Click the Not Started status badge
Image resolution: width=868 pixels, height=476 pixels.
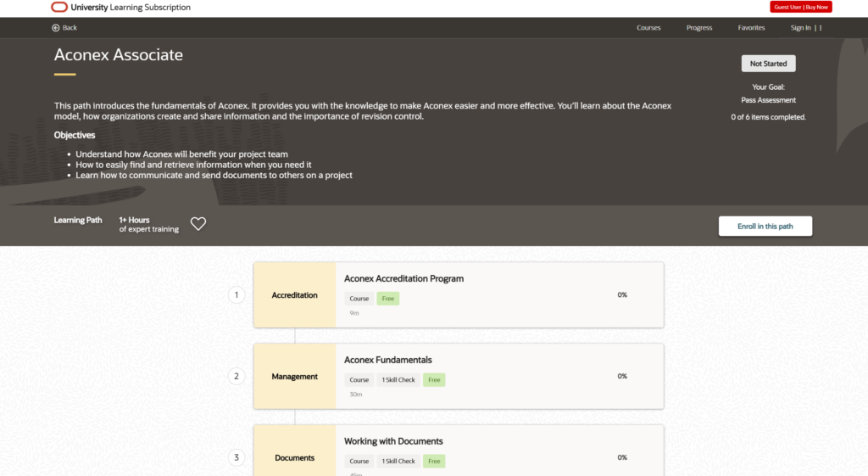pos(768,64)
